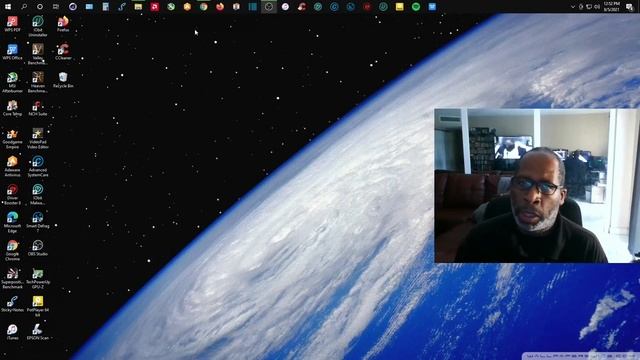Select the Driver Booster 8 desktop shortcut
640x360 pixels.
tap(12, 194)
